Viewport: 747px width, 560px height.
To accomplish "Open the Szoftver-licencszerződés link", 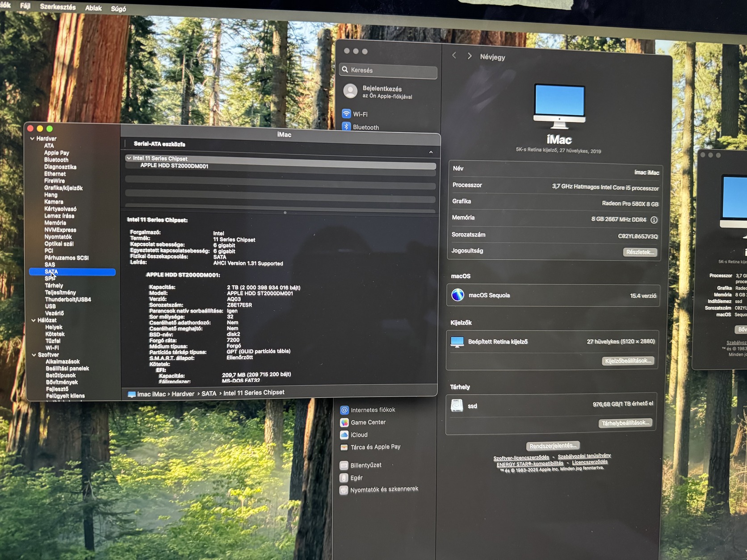I will pyautogui.click(x=521, y=458).
